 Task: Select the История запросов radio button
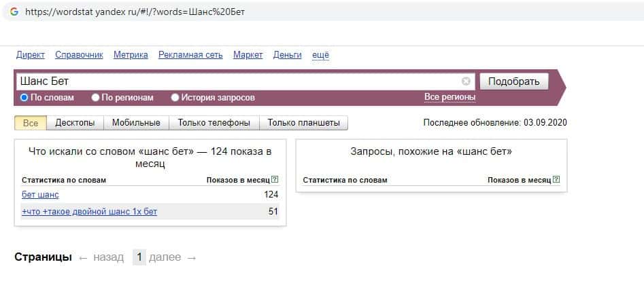tap(175, 98)
